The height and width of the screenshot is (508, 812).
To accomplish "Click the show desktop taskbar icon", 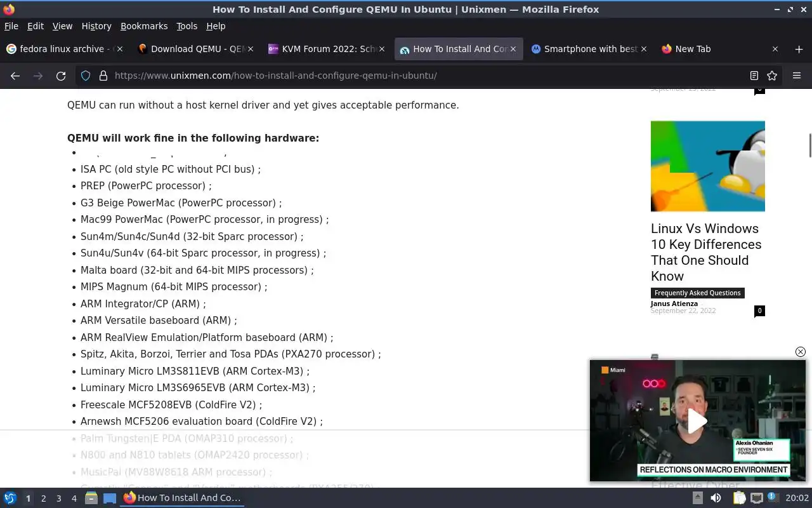I will [110, 498].
